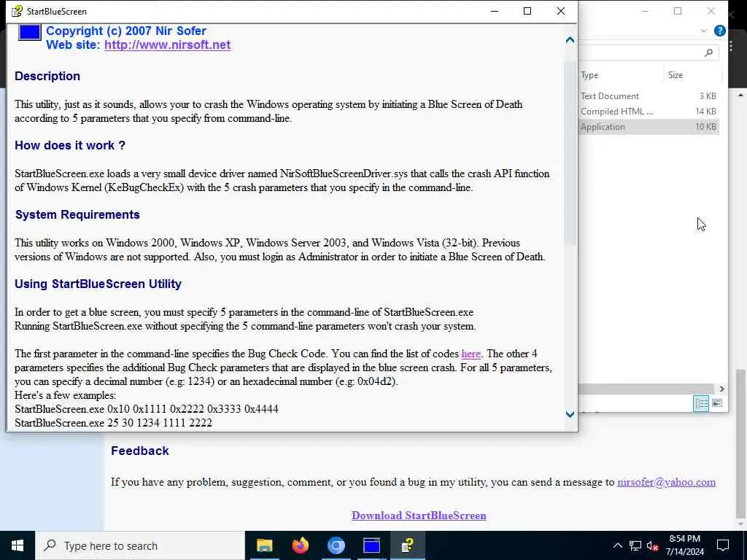
Task: Click the 14 KB size cell
Action: pos(705,112)
